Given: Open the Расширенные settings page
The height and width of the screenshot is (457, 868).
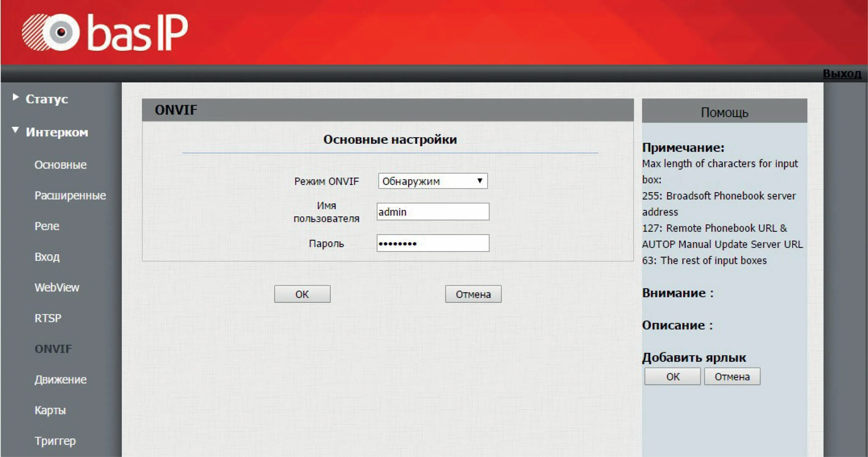Looking at the screenshot, I should 70,196.
